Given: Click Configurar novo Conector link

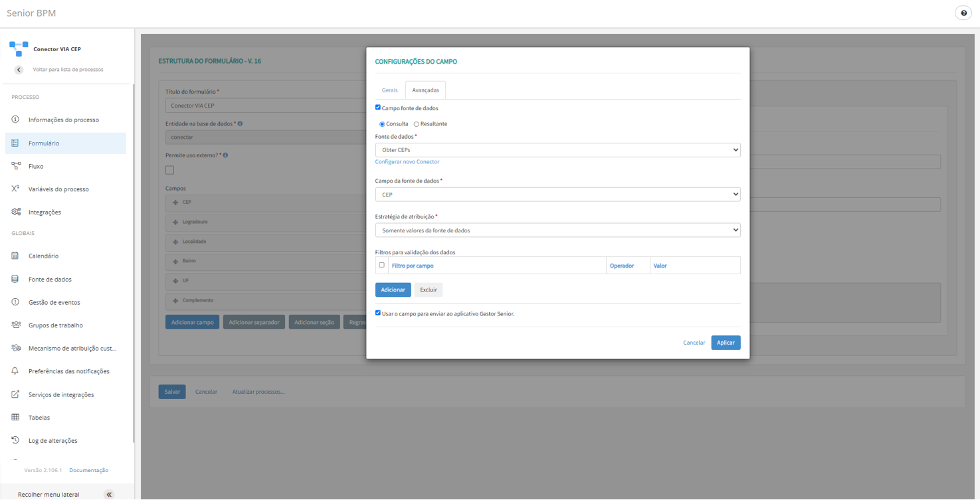Looking at the screenshot, I should (407, 162).
